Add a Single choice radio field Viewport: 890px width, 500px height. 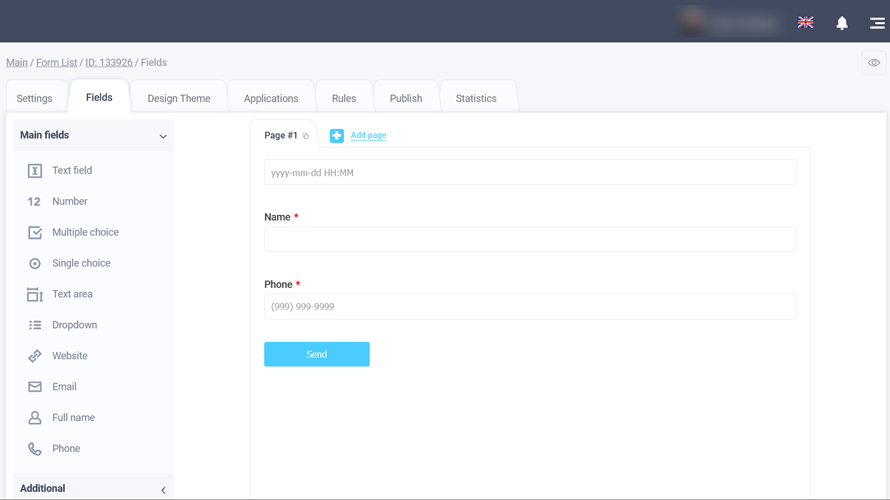(35, 263)
